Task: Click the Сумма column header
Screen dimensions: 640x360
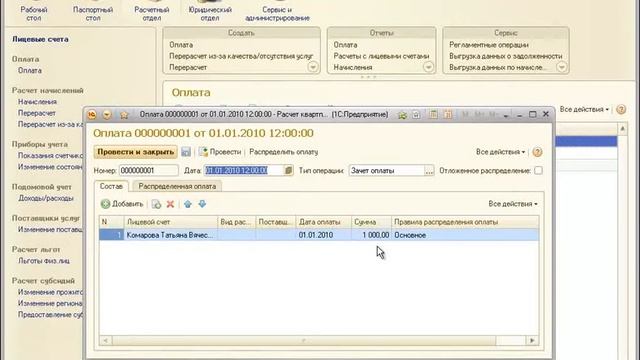Action: (x=371, y=222)
